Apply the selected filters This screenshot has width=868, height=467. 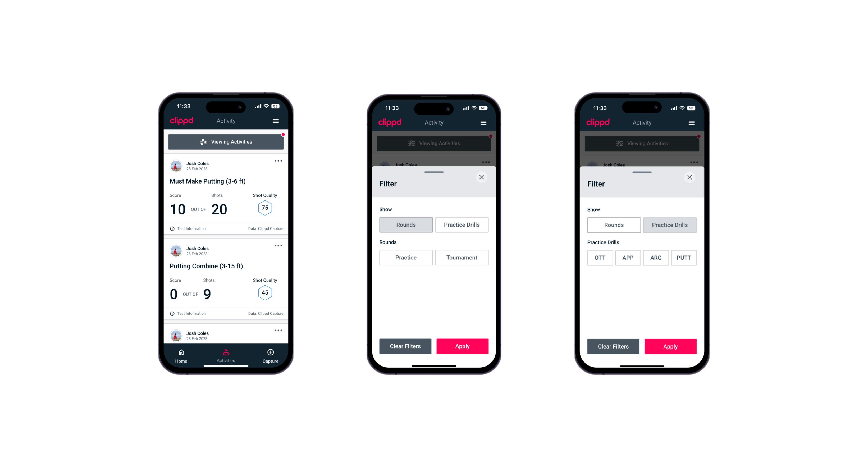669,346
